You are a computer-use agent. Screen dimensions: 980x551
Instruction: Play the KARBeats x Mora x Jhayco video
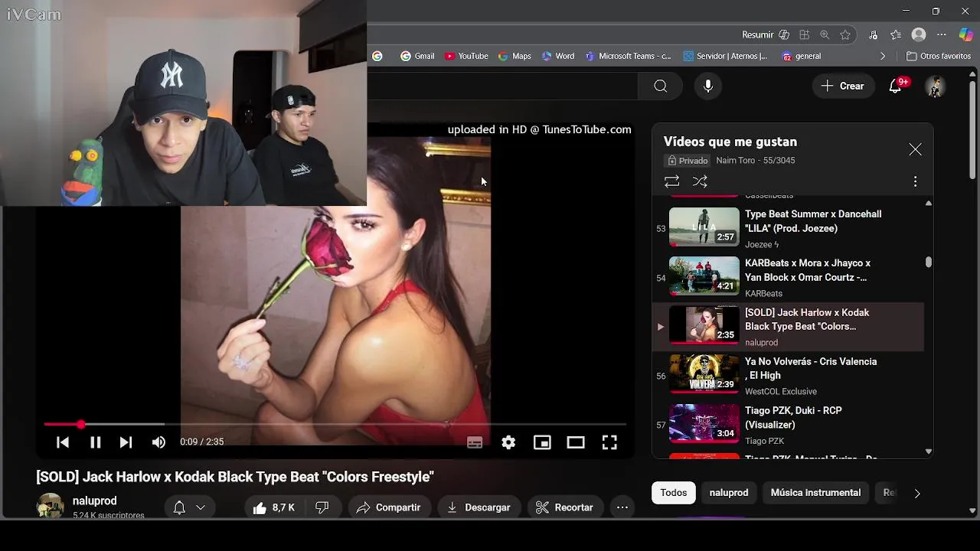[789, 277]
